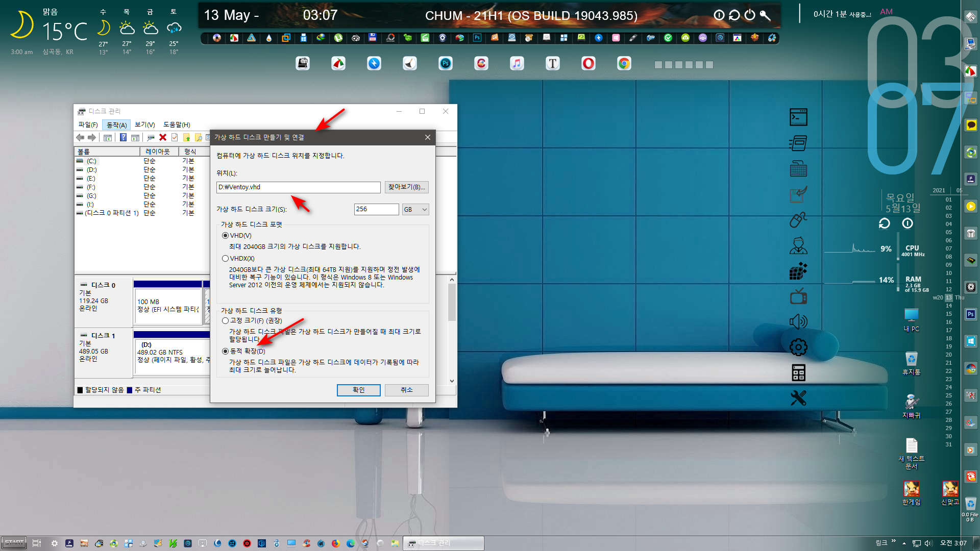Open the 한게임 desktop icon

coord(911,493)
